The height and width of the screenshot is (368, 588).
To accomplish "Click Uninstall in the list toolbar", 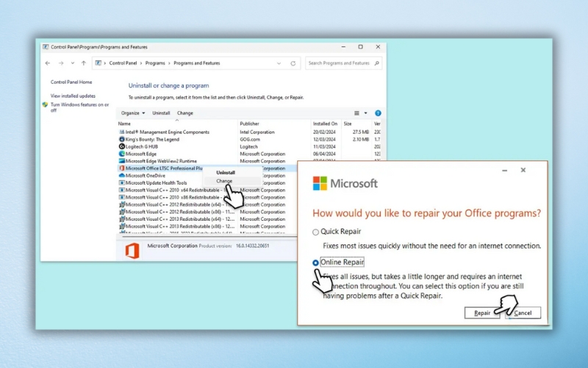I will pos(161,113).
